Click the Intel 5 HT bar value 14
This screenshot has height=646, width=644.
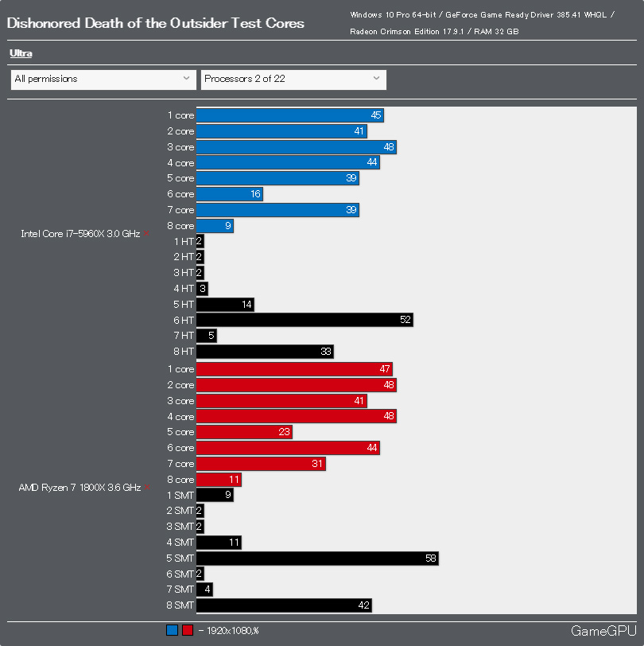point(246,305)
